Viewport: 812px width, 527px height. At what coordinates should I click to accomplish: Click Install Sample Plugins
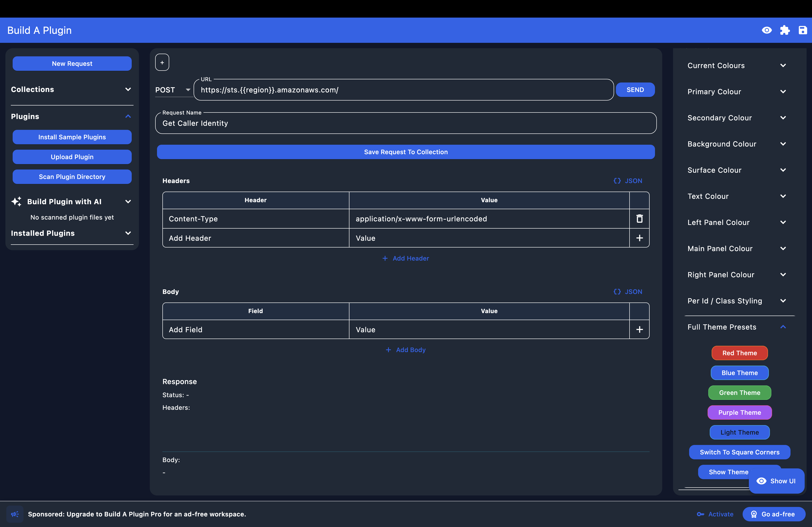[72, 137]
